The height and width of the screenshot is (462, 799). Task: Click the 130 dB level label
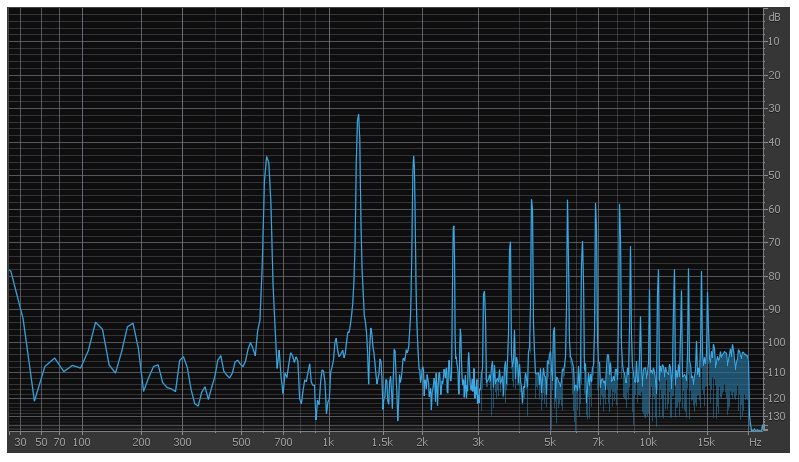[774, 416]
